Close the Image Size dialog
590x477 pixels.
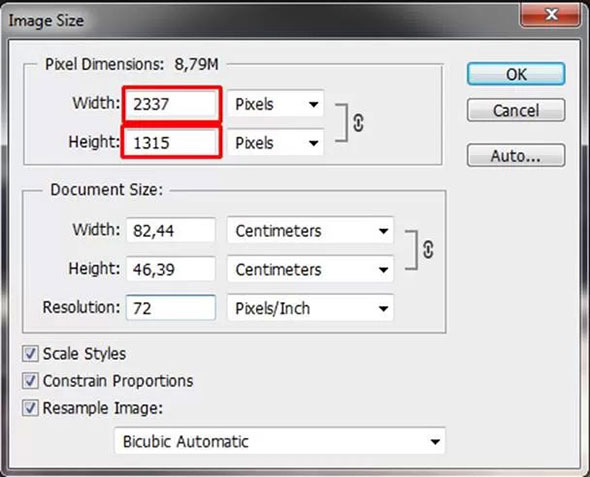[x=551, y=15]
